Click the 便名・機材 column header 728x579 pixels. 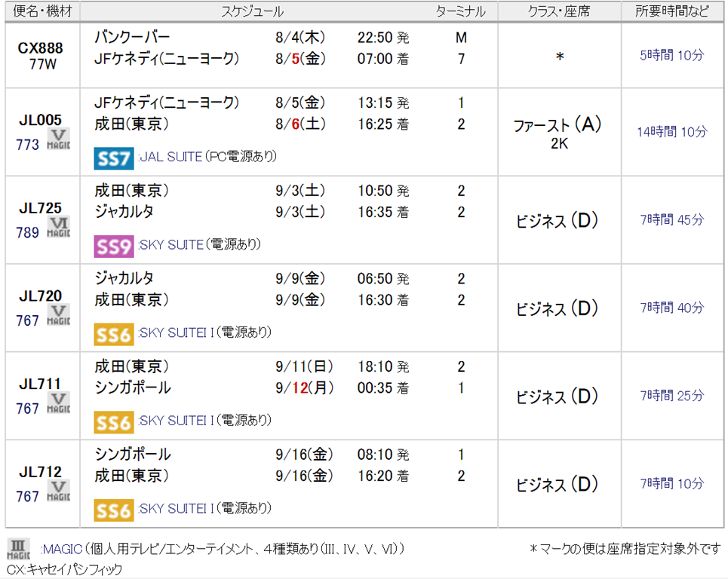43,11
